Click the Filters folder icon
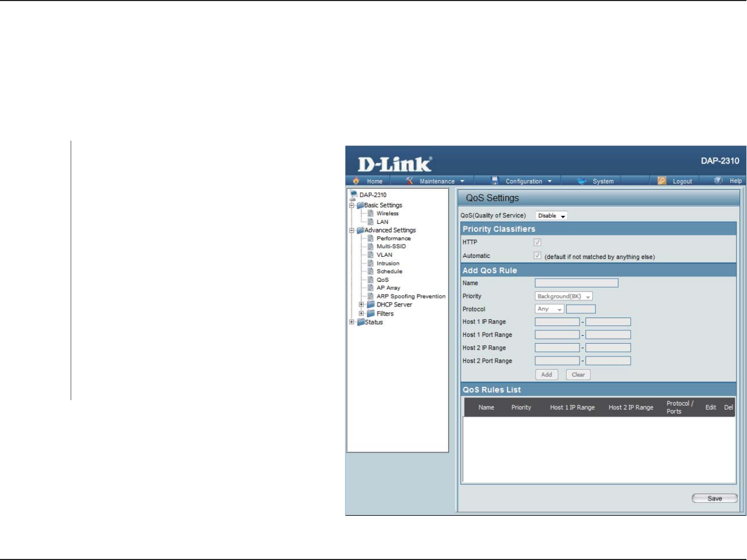This screenshot has height=560, width=747. pos(371,313)
